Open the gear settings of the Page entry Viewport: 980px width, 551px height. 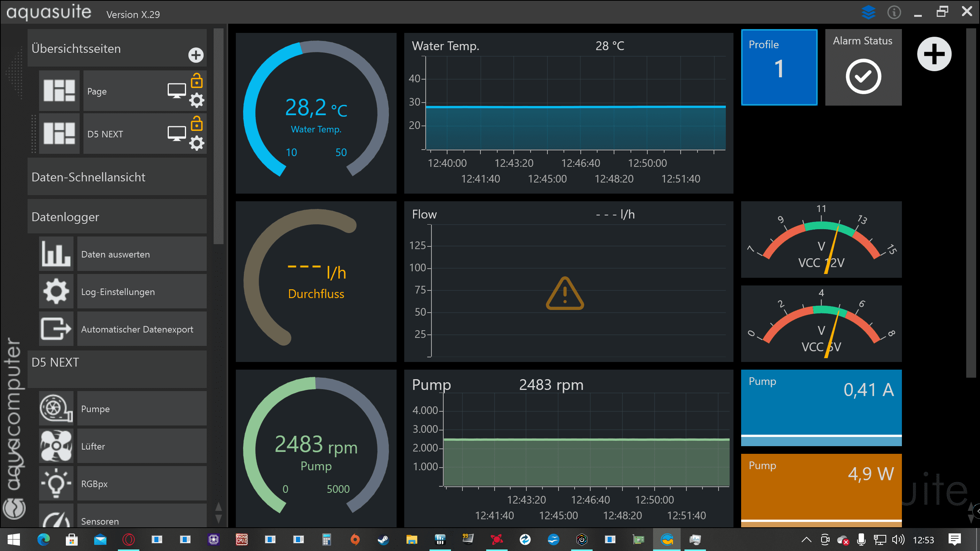coord(197,101)
